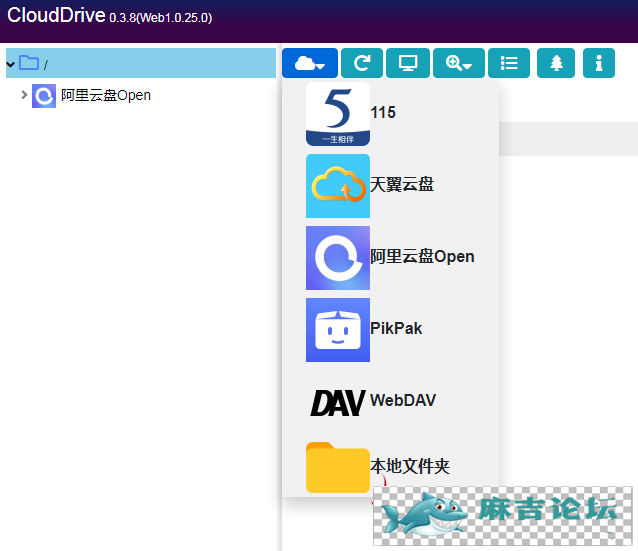Open the search magnifier dropdown
Screen dimensions: 638x551
point(459,63)
